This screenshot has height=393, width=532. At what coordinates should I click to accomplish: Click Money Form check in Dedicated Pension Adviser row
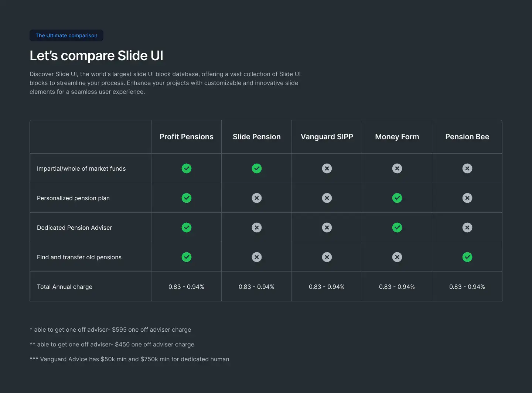tap(397, 228)
